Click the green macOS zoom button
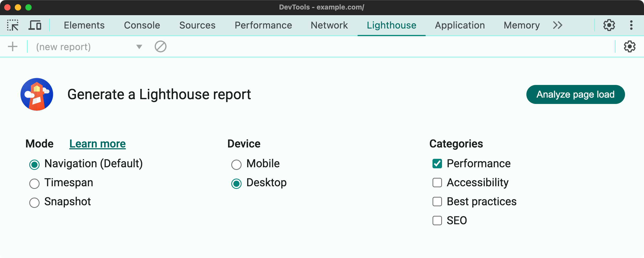Screen dimensions: 644x258 click(x=28, y=7)
